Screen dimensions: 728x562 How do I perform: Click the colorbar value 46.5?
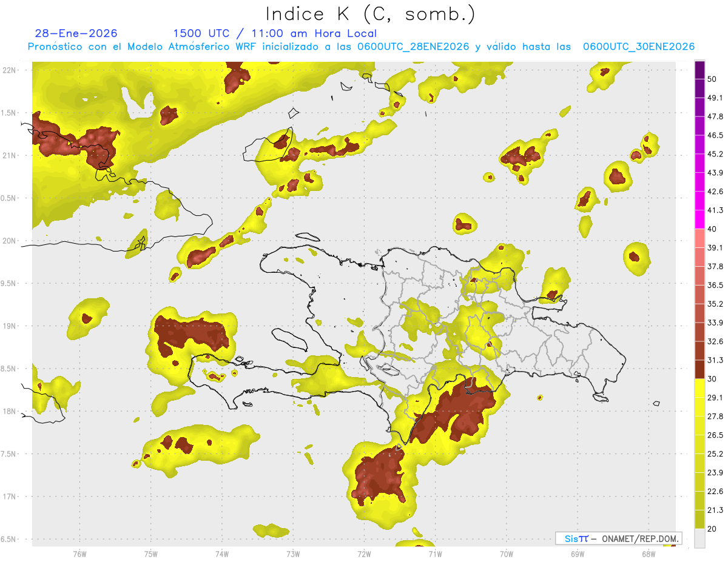click(715, 135)
